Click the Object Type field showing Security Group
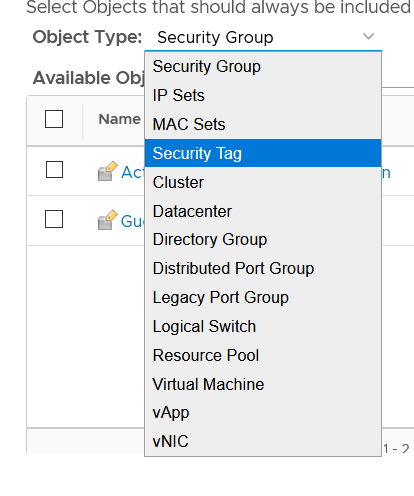Screen dimensions: 414x496 [x=263, y=37]
